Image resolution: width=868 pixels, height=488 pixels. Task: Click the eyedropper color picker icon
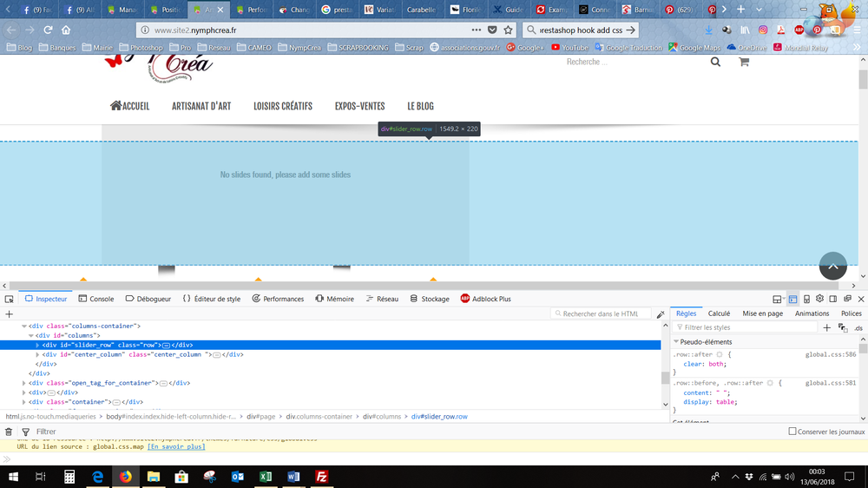coord(661,314)
